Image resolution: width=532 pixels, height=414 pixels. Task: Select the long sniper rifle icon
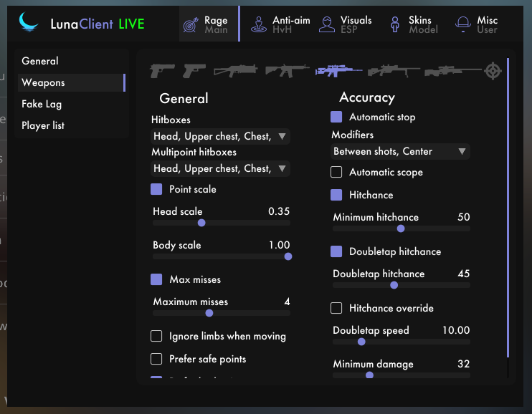click(453, 71)
